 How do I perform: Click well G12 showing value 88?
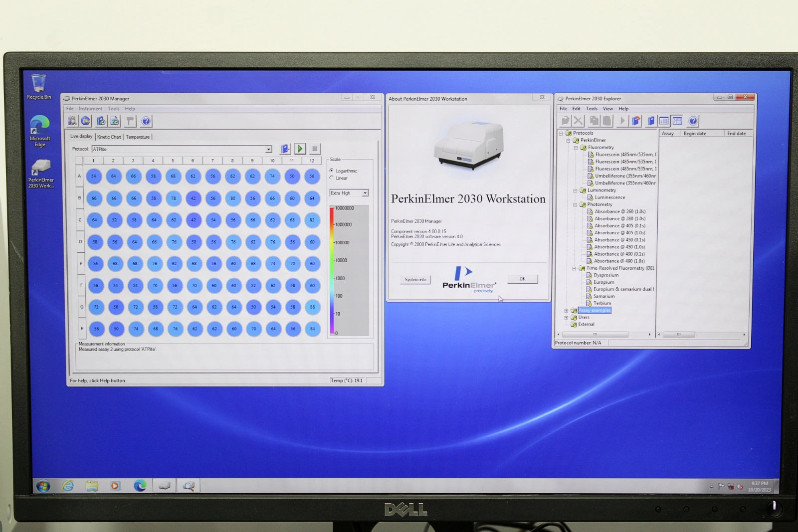click(x=312, y=307)
